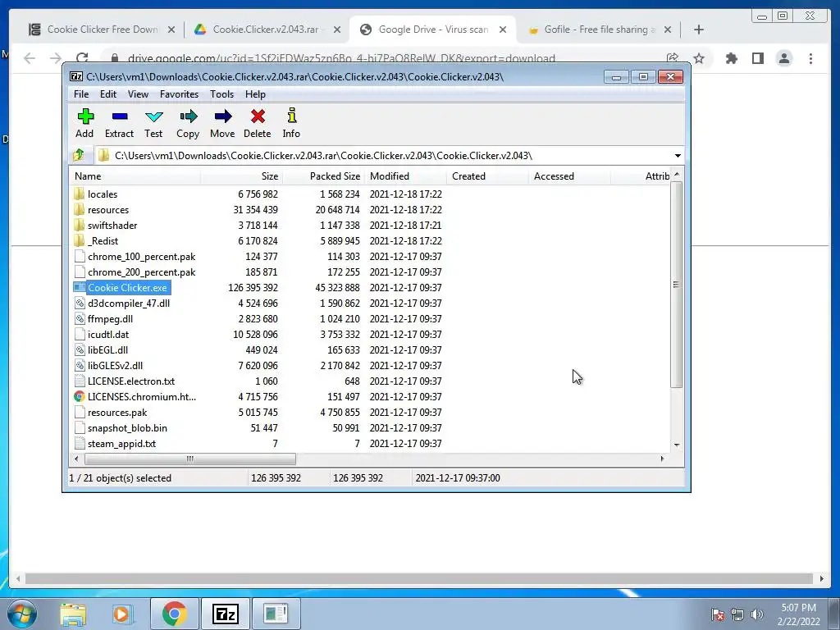Click the file list vertical scrollbar thumb
840x630 pixels.
(x=677, y=285)
